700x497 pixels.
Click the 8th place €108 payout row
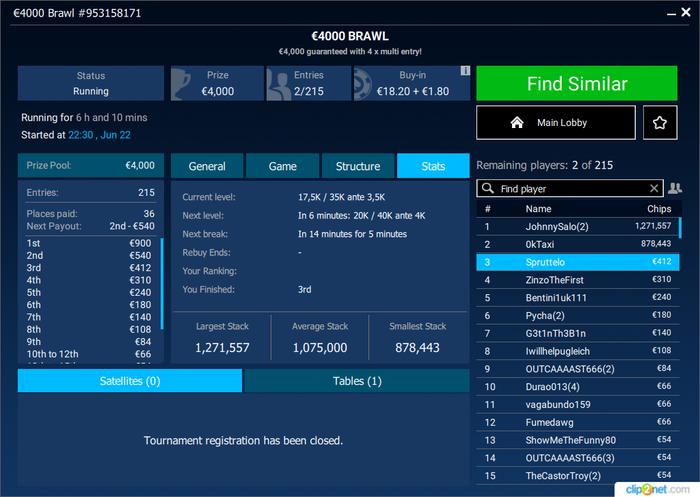point(89,329)
